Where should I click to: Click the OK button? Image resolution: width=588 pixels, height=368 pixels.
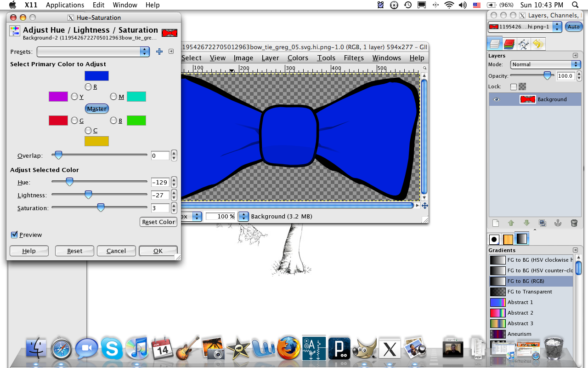[x=158, y=251]
